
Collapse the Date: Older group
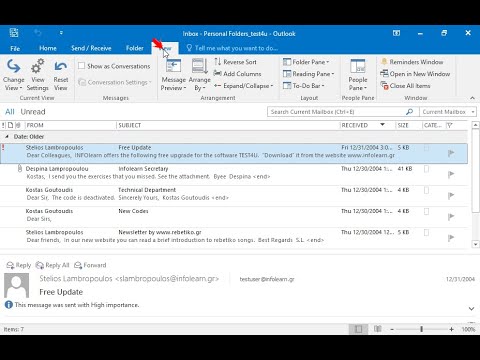(x=7, y=136)
